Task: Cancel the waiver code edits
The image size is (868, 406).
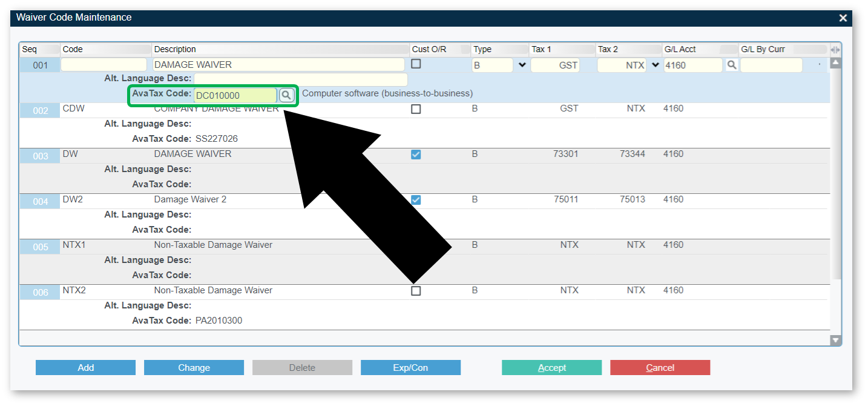Action: point(660,368)
